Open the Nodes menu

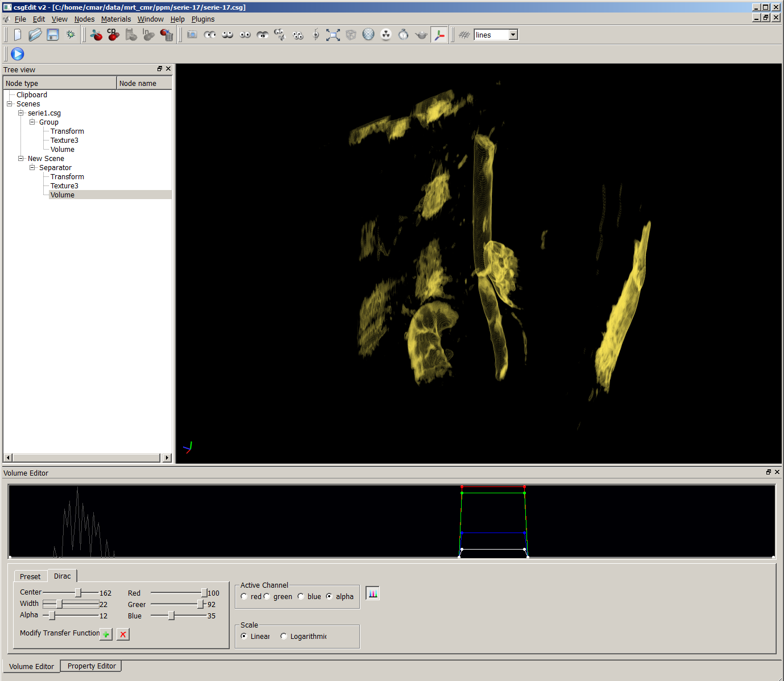tap(84, 19)
